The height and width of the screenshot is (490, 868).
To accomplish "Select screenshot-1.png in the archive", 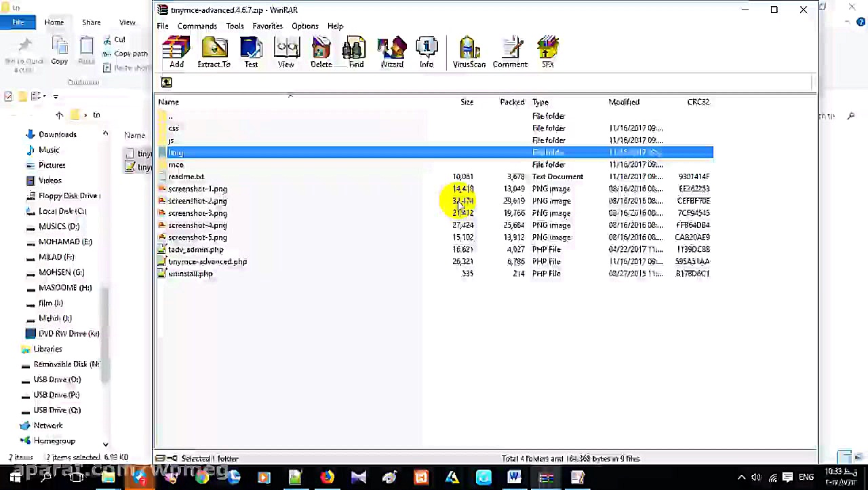I will click(x=435, y=189).
